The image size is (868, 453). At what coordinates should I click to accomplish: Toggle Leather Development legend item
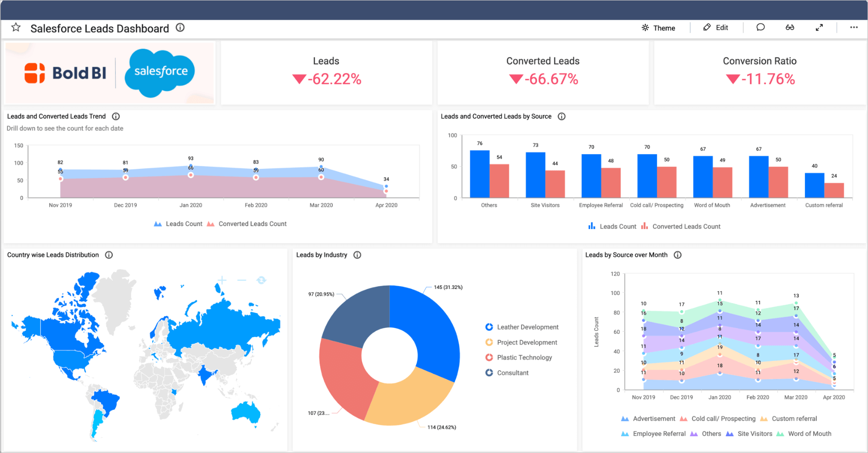(x=522, y=327)
